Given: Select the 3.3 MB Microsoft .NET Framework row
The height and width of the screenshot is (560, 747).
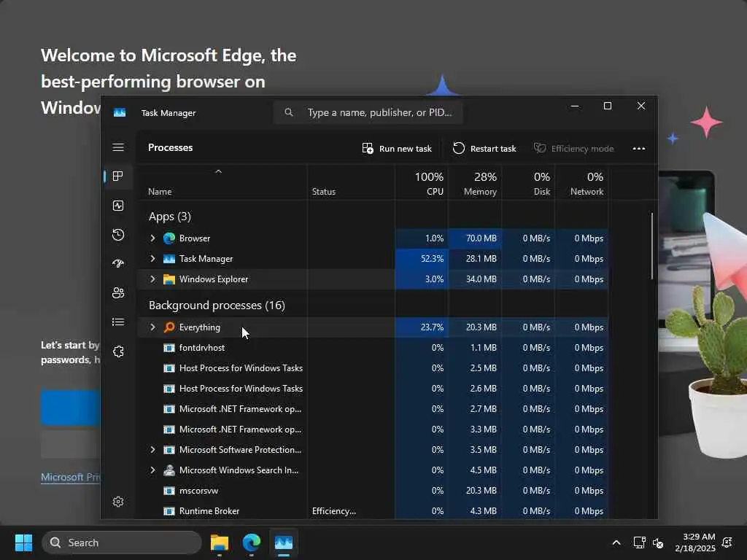Looking at the screenshot, I should [373, 429].
